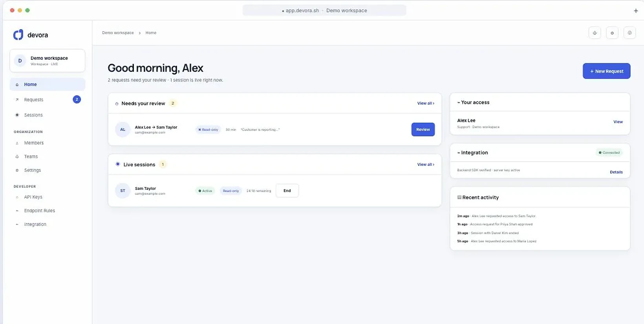Image resolution: width=644 pixels, height=324 pixels.
Task: Click the Home breadcrumb
Action: [151, 33]
